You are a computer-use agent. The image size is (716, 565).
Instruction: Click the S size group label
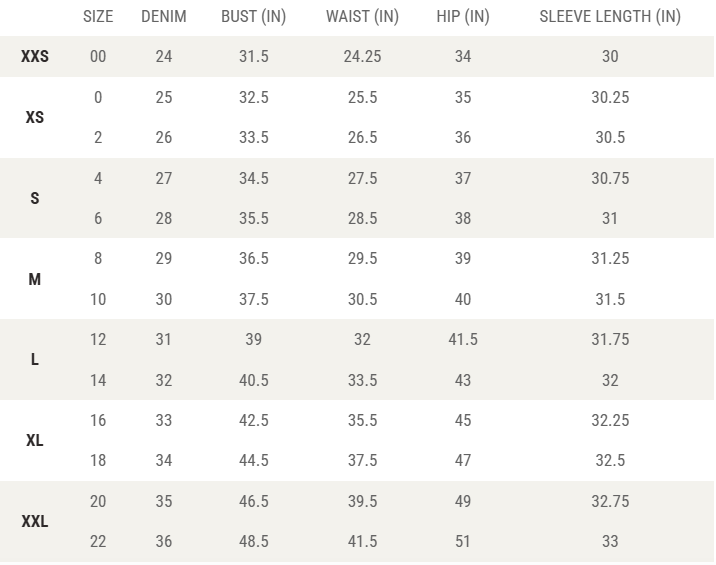point(35,198)
